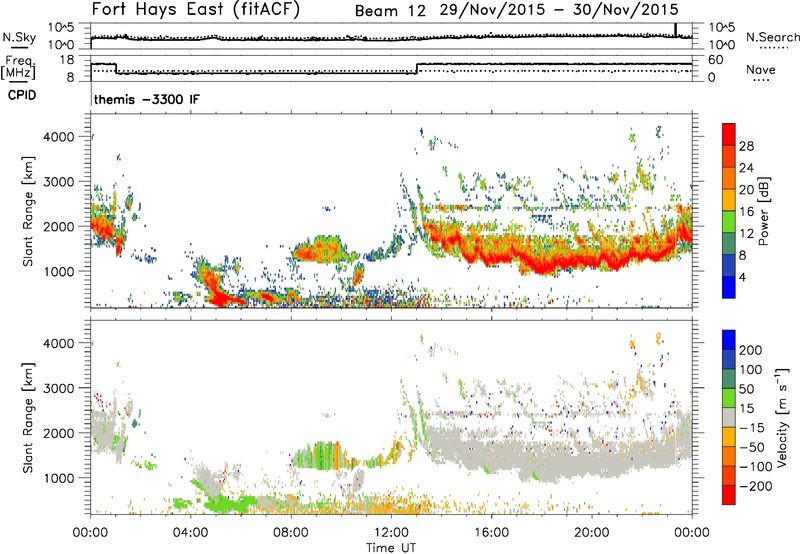Click the 'N.Sky' legend label

click(x=19, y=37)
